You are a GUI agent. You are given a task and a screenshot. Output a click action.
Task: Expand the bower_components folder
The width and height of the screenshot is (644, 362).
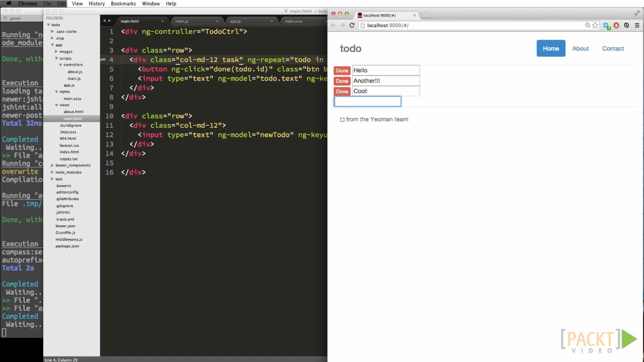[x=52, y=165]
